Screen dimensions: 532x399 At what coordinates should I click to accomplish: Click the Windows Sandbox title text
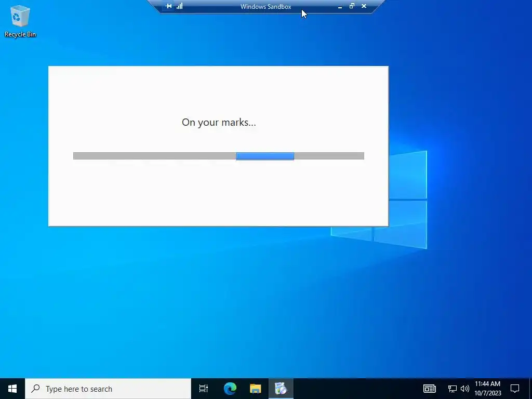coord(265,6)
